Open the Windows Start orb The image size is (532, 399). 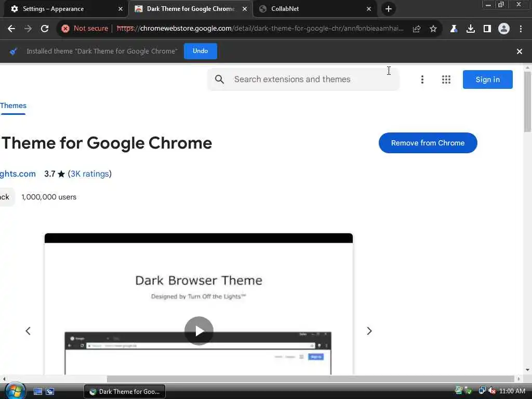(x=15, y=391)
